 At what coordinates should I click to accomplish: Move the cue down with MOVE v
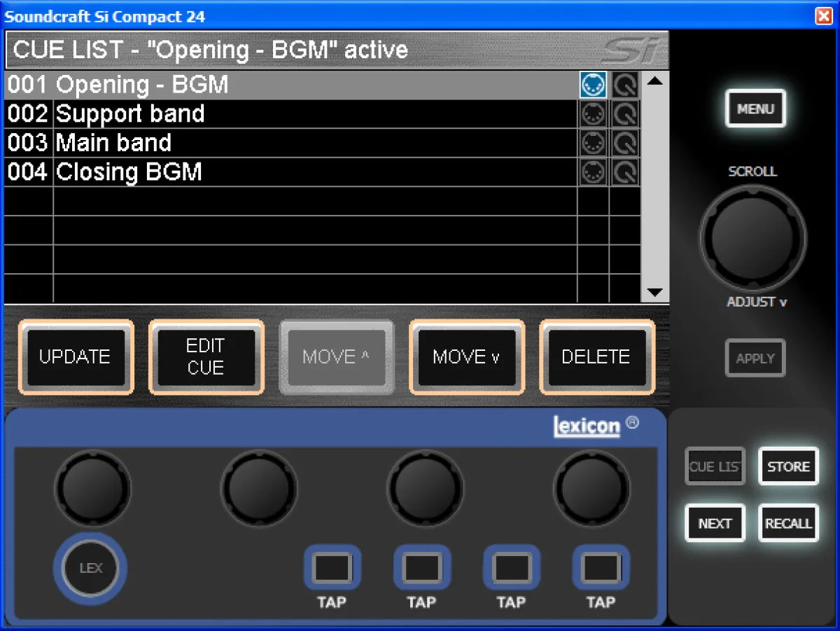pos(466,356)
